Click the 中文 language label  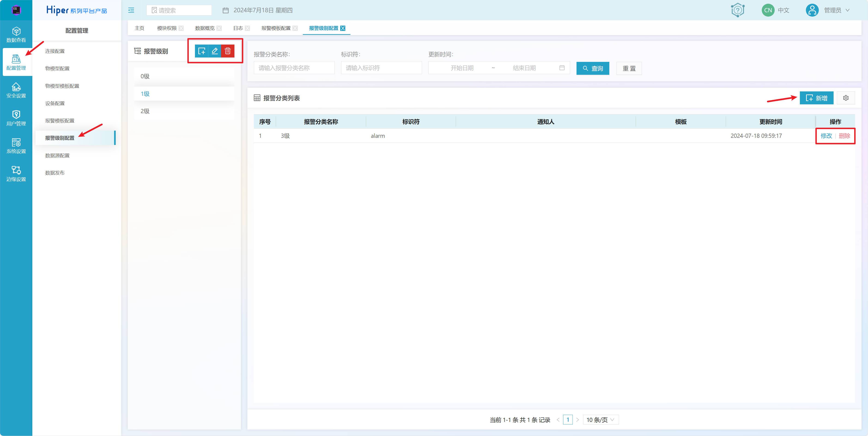click(x=783, y=10)
